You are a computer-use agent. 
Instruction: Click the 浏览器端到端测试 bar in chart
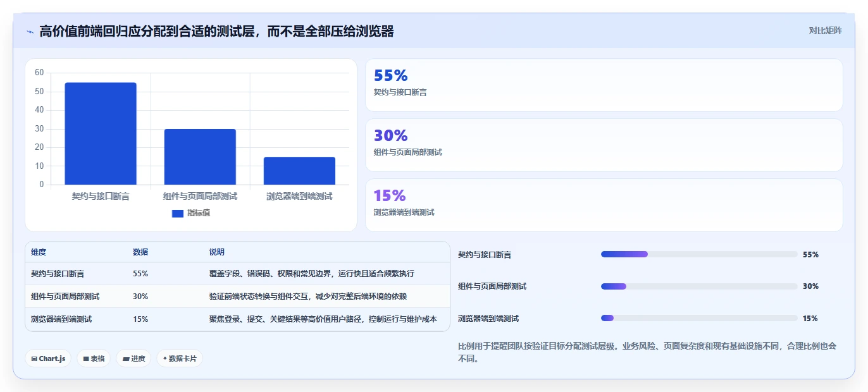(299, 171)
